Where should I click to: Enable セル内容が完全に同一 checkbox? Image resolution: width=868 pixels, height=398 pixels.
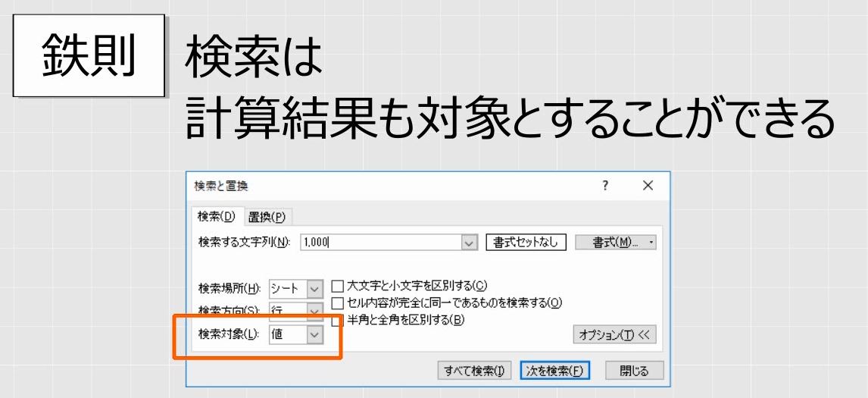tap(337, 302)
